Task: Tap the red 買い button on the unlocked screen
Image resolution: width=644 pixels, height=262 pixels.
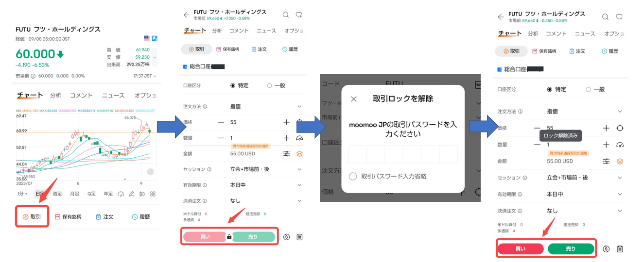Action: pos(521,249)
